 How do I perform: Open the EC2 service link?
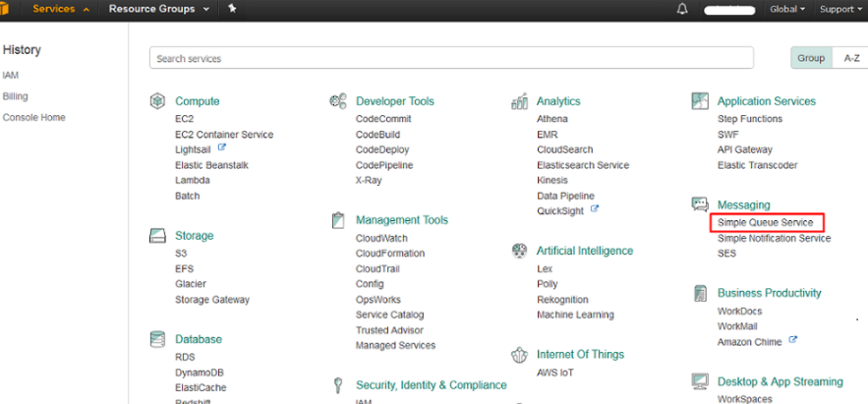point(184,119)
